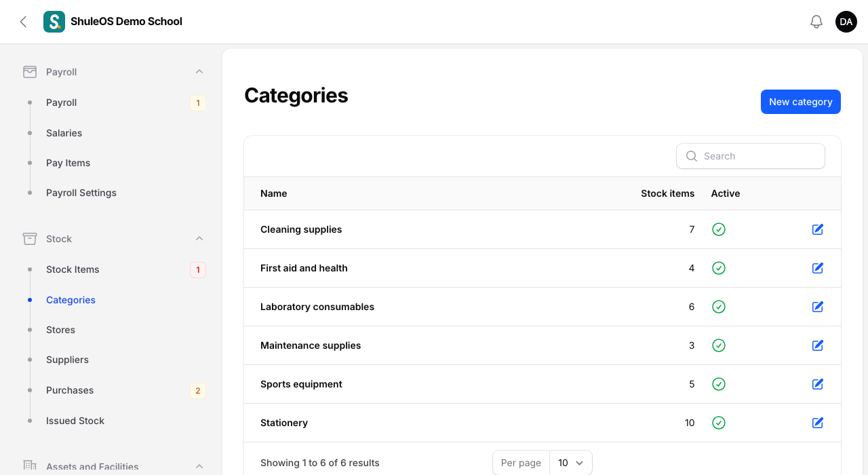Screen dimensions: 868x475
Task: Click the stock count 7 for Cleaning supplies
Action: [692, 229]
